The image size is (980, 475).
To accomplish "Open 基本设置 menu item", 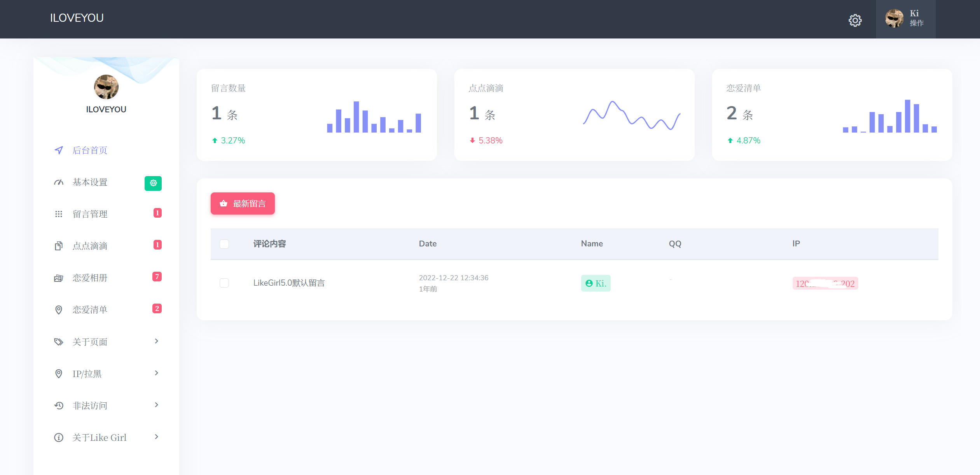I will [x=90, y=182].
